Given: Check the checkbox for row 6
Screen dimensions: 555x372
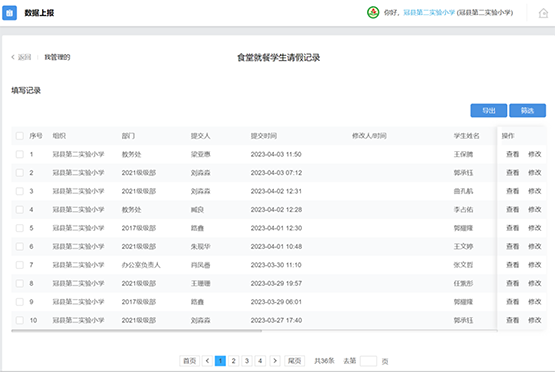Looking at the screenshot, I should click(20, 246).
